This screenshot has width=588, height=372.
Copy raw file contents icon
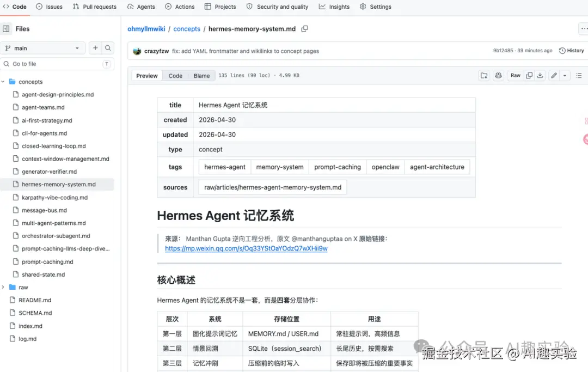tap(529, 75)
